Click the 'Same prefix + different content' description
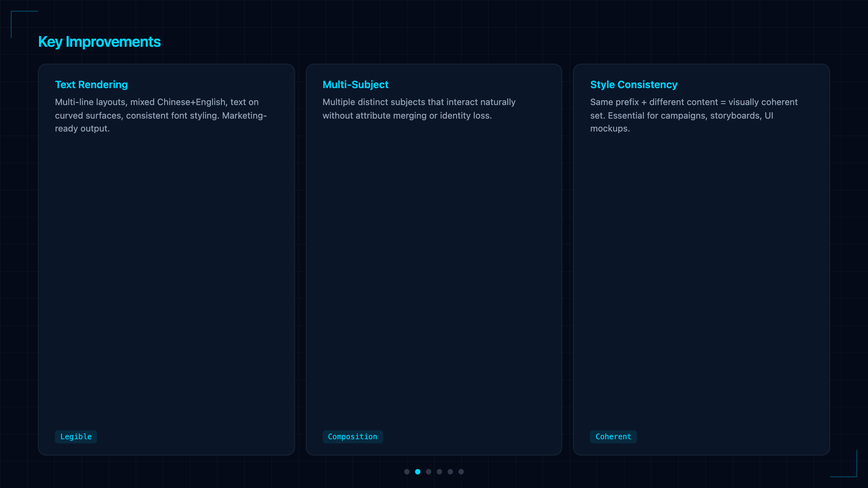The image size is (868, 488). click(694, 115)
